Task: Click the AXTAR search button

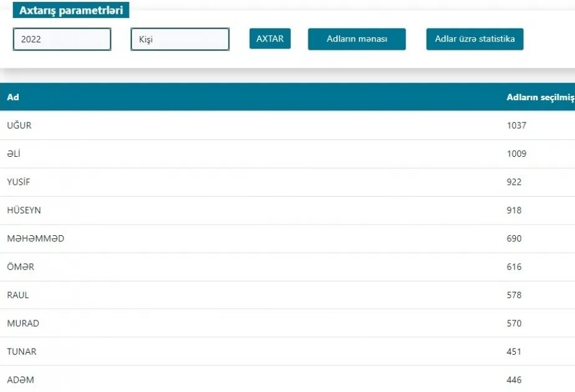Action: click(x=270, y=39)
